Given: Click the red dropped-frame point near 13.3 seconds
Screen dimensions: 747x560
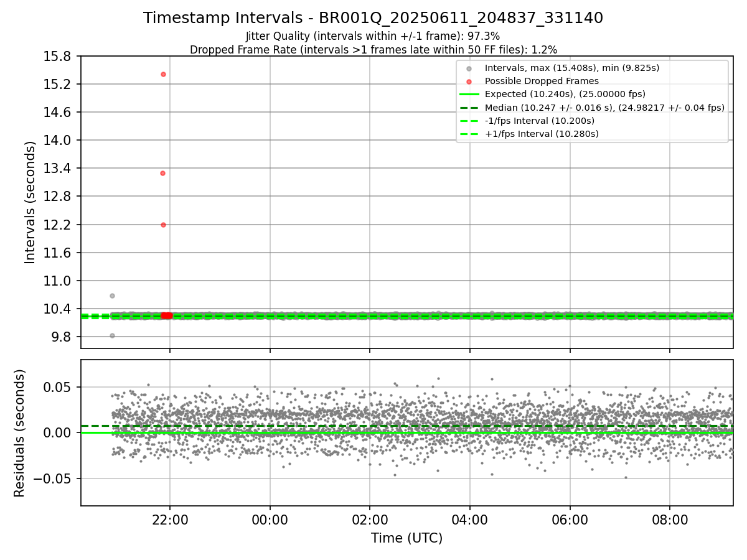Looking at the screenshot, I should pos(162,173).
